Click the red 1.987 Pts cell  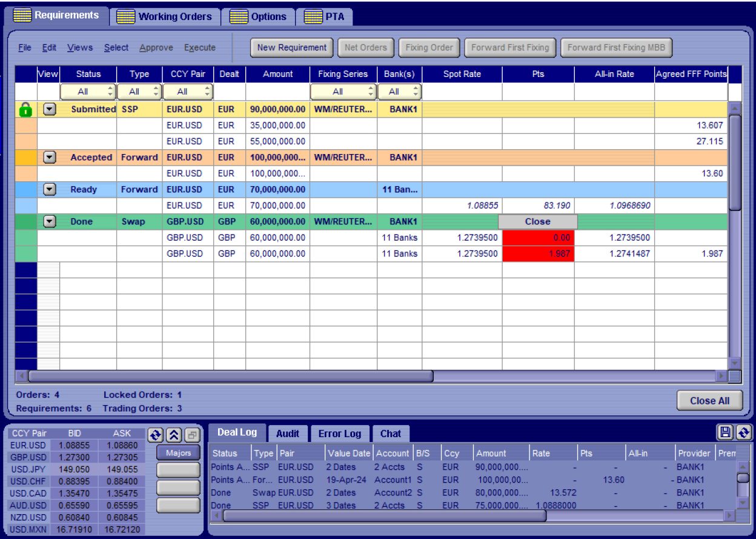coord(538,254)
